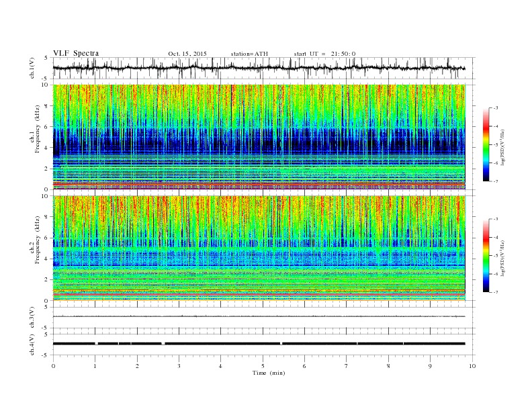This screenshot has height=411, width=532.
Task: Click the time axis tick label "9"
Action: point(430,366)
